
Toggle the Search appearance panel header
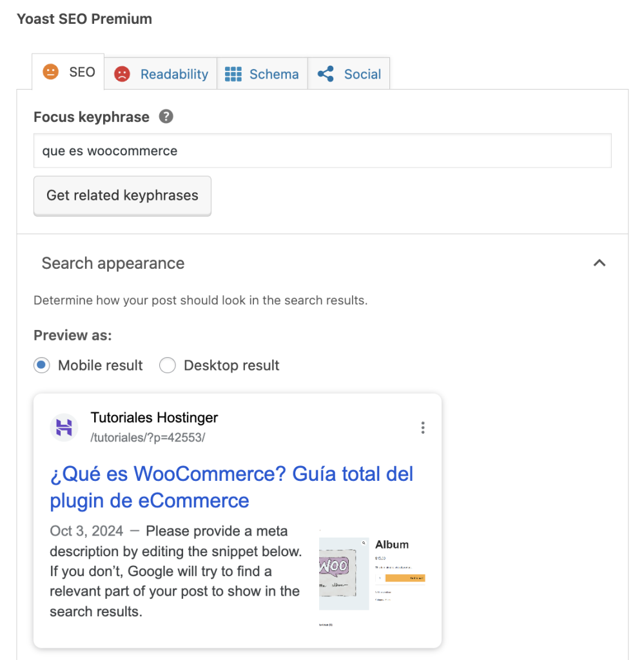pyautogui.click(x=113, y=263)
